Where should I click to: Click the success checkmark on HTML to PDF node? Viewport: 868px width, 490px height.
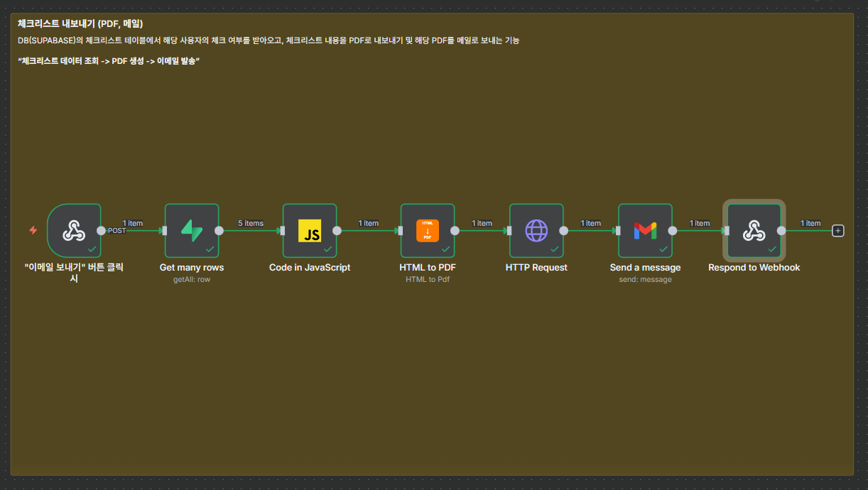[x=445, y=249]
